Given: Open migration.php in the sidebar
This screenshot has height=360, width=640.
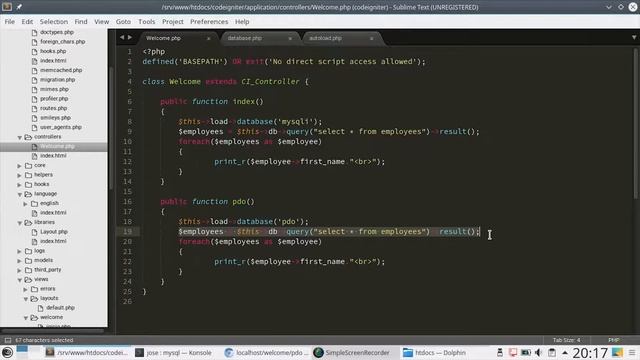Looking at the screenshot, I should [58, 80].
